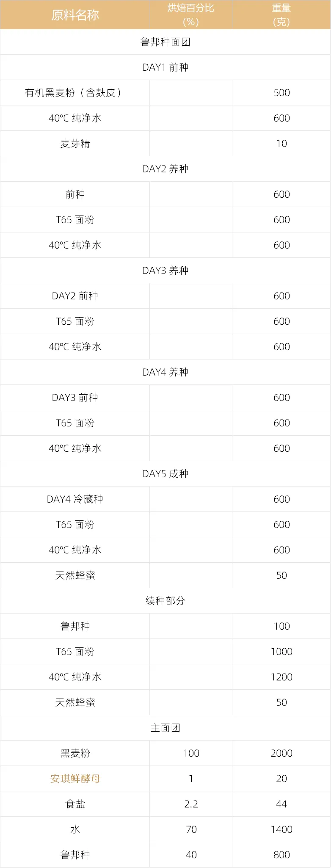
Task: Select the 黑麦粉 weight value 2000
Action: pos(281,753)
